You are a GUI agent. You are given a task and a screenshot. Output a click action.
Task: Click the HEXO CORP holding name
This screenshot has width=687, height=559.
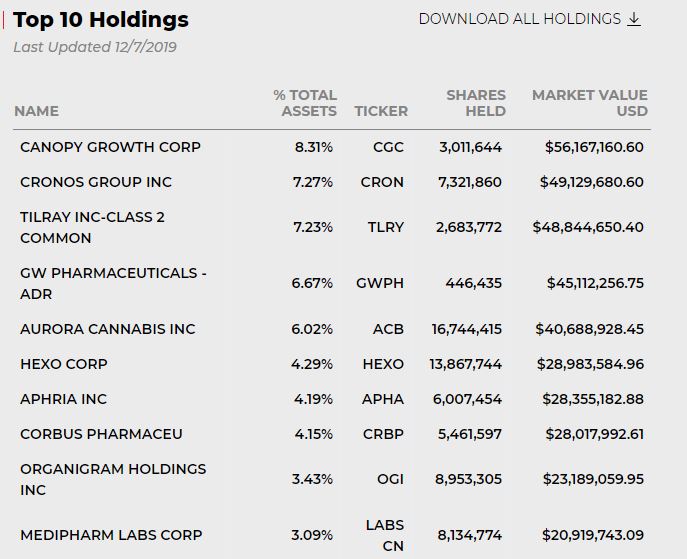pyautogui.click(x=64, y=364)
